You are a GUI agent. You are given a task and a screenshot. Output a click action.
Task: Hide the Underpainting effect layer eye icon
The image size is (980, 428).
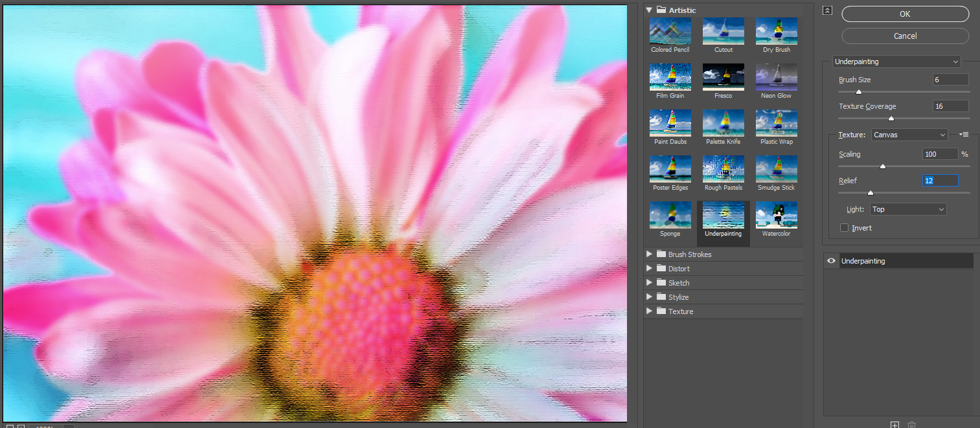pos(831,261)
